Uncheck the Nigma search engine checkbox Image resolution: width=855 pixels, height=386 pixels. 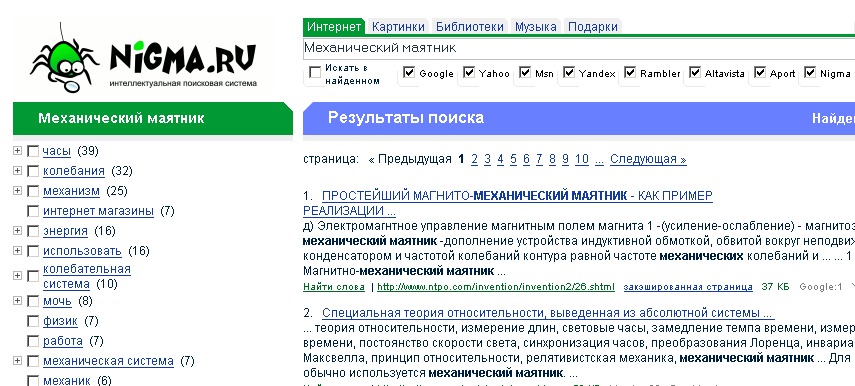810,73
